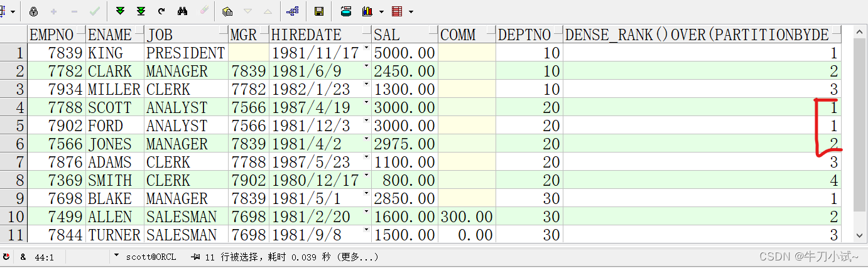The height and width of the screenshot is (268, 868).
Task: Fetch last page with double-bar green arrows
Action: (x=141, y=11)
